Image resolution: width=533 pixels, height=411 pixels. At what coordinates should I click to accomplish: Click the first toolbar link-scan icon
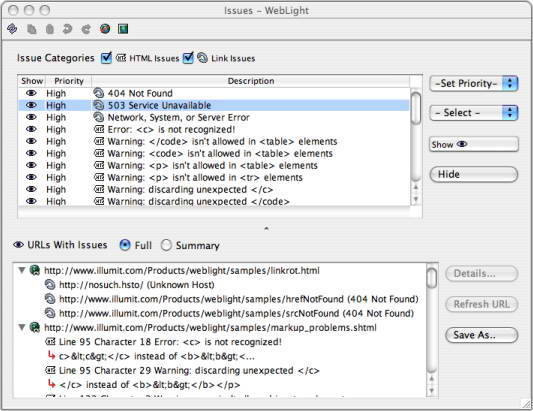(12, 29)
